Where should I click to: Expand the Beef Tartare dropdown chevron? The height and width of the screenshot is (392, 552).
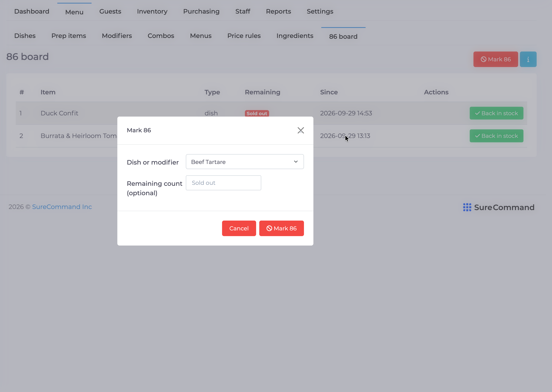(x=295, y=161)
